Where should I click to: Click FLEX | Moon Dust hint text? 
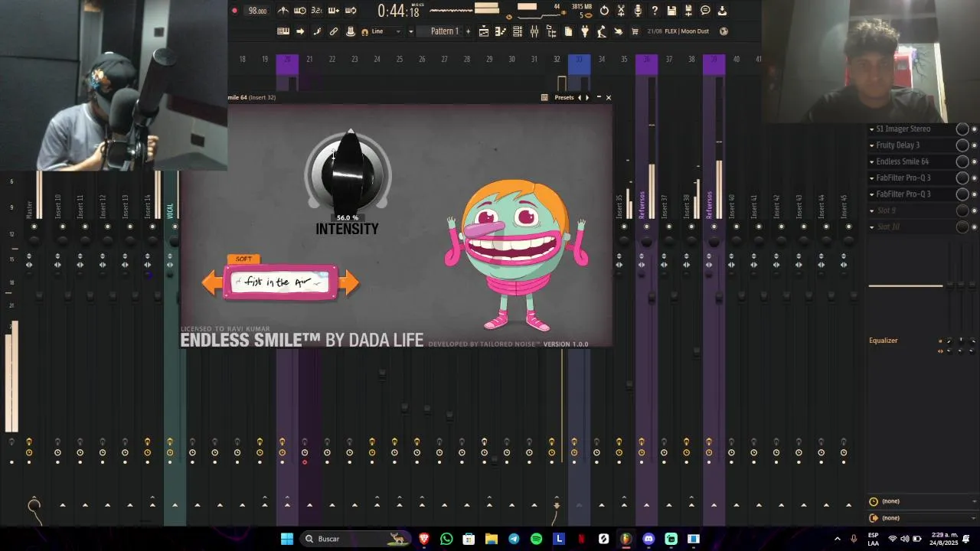coord(687,31)
